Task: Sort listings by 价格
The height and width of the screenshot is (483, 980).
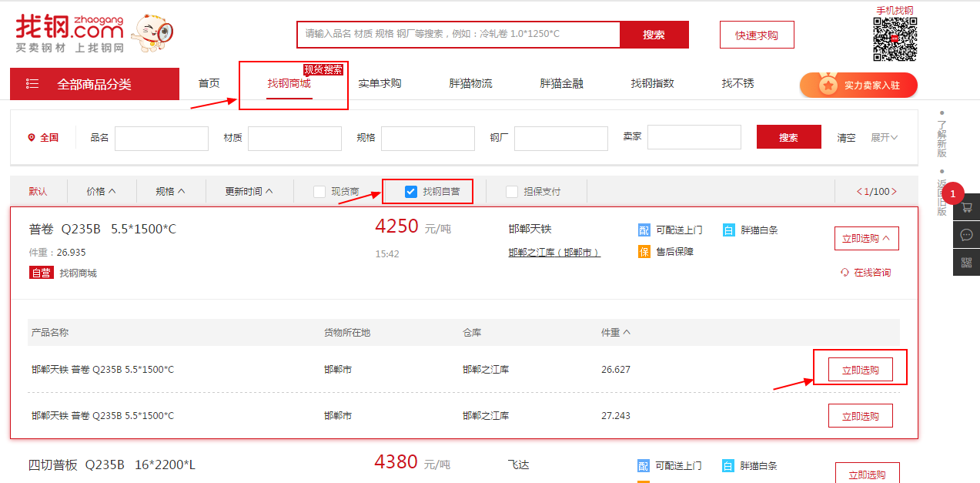Action: pos(101,192)
